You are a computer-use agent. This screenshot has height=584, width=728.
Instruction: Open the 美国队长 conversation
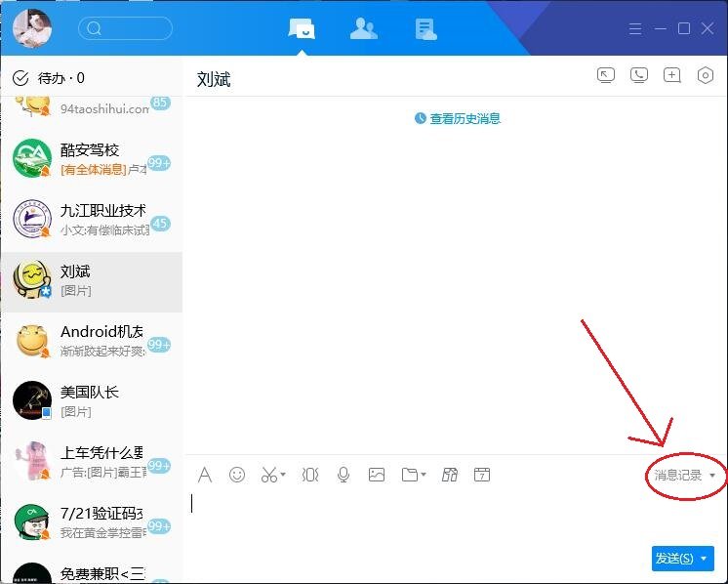point(92,401)
